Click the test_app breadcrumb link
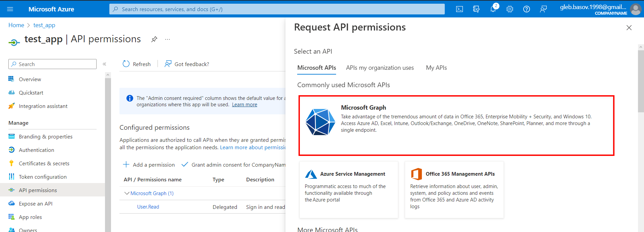644x232 pixels. point(44,25)
